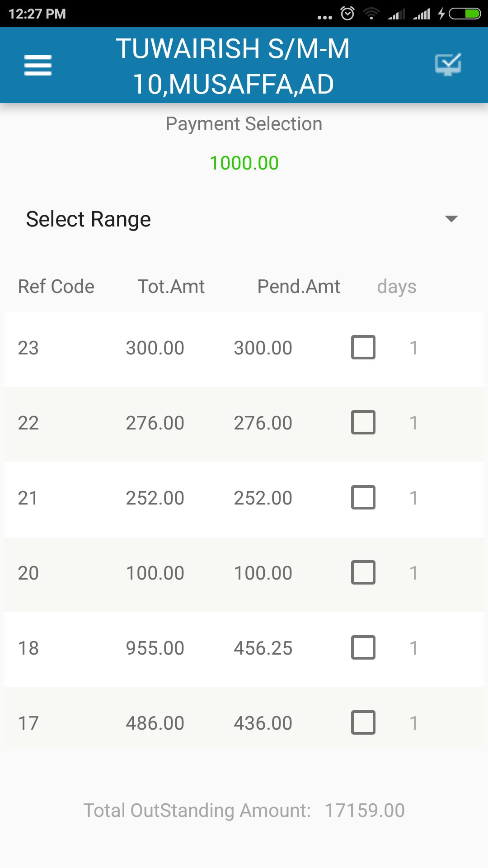Open the Select Range dropdown
Image resolution: width=488 pixels, height=868 pixels.
[244, 219]
